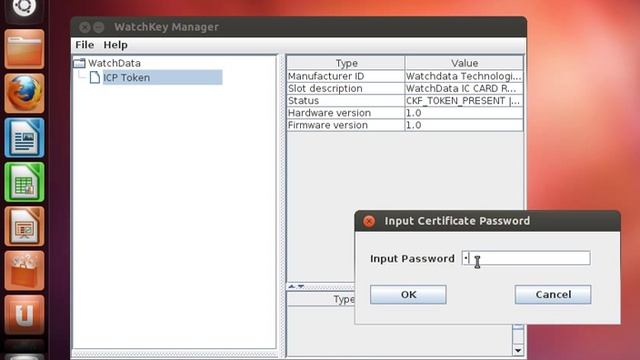This screenshot has width=640, height=360.
Task: Click the split pane collapse-up arrow
Action: [x=291, y=287]
